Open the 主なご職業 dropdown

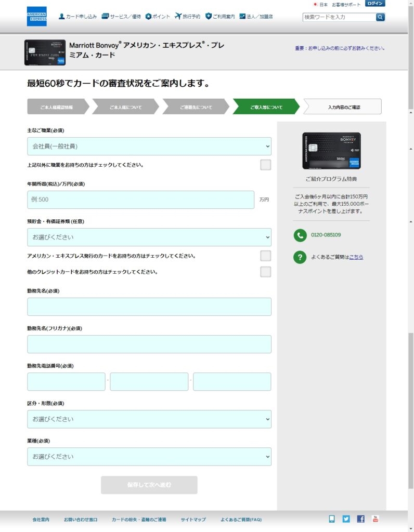(x=149, y=146)
